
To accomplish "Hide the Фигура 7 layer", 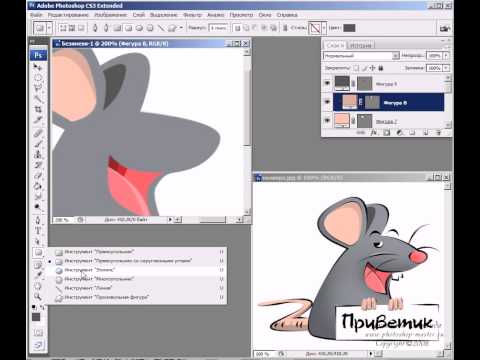I will click(x=327, y=120).
